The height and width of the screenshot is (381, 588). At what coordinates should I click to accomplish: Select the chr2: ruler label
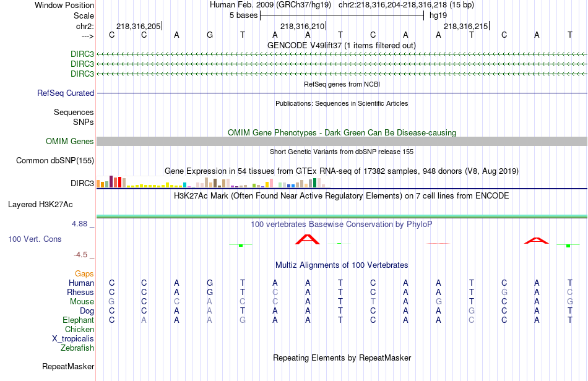pyautogui.click(x=85, y=26)
